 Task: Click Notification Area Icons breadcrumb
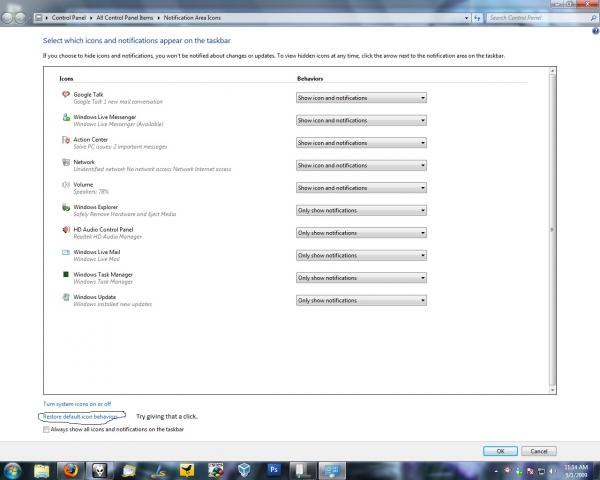pyautogui.click(x=192, y=18)
